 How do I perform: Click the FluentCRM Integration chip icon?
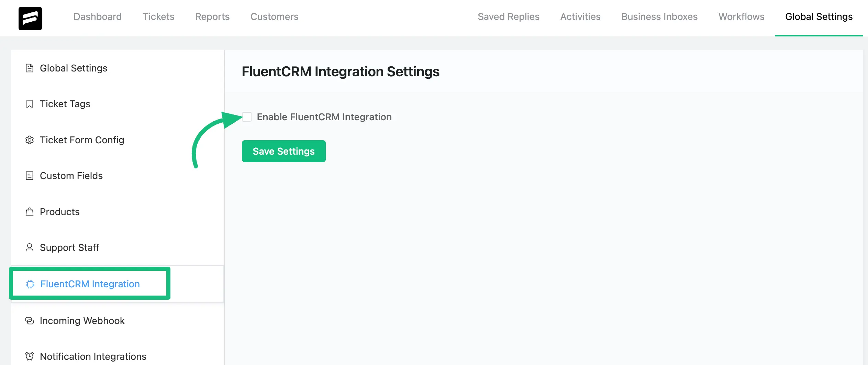[x=30, y=284]
